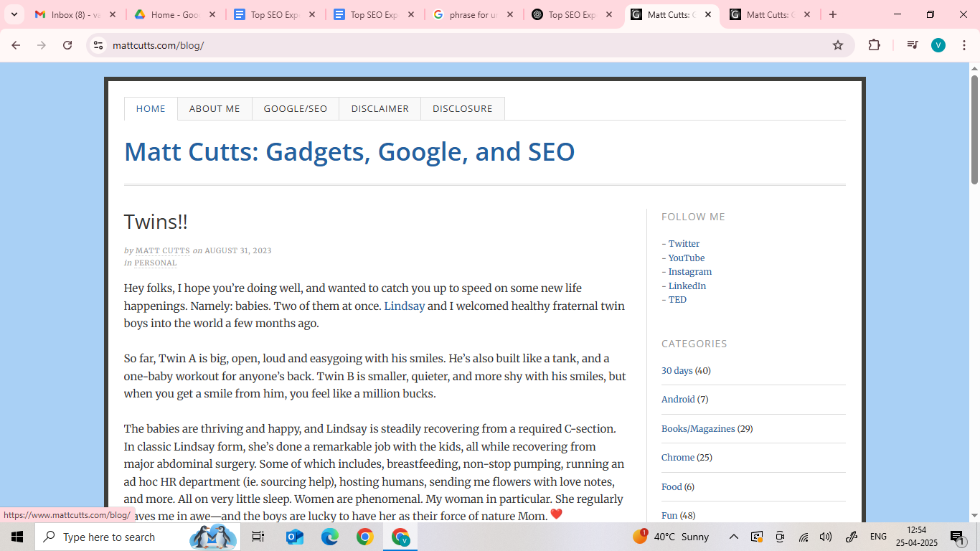Open the Chrome icon with V profile badge
Screen dimensions: 980x551
tap(400, 537)
